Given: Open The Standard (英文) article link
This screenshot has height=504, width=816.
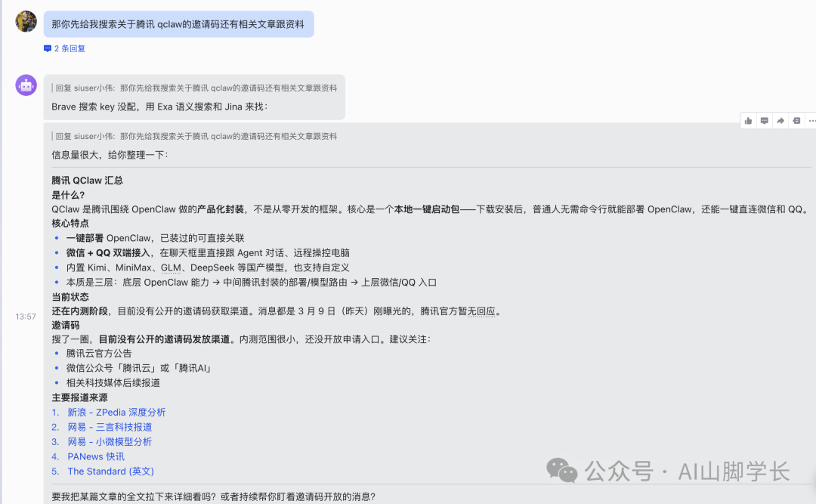Looking at the screenshot, I should pos(110,471).
